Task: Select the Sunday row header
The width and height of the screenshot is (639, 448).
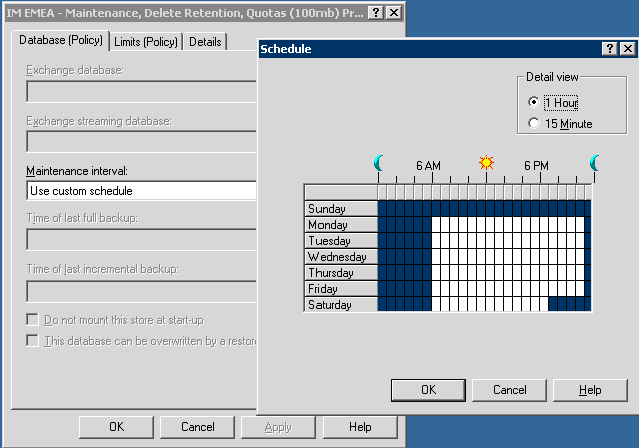Action: click(x=340, y=209)
